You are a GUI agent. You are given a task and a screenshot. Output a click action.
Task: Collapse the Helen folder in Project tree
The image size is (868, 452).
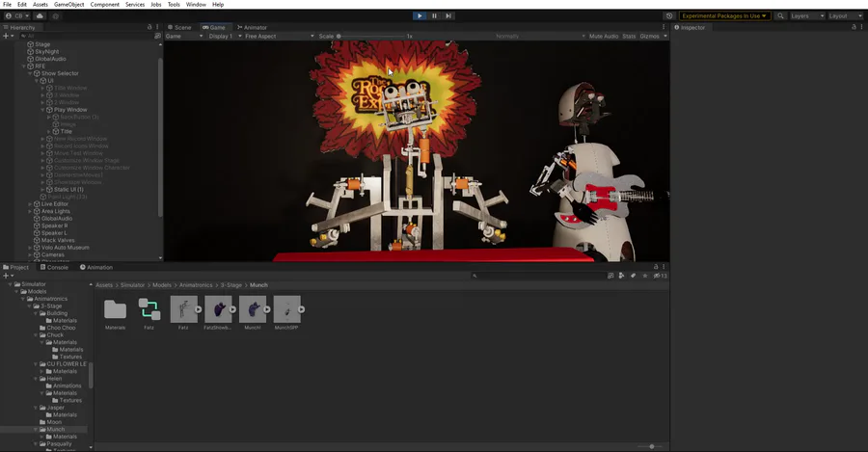click(x=36, y=379)
